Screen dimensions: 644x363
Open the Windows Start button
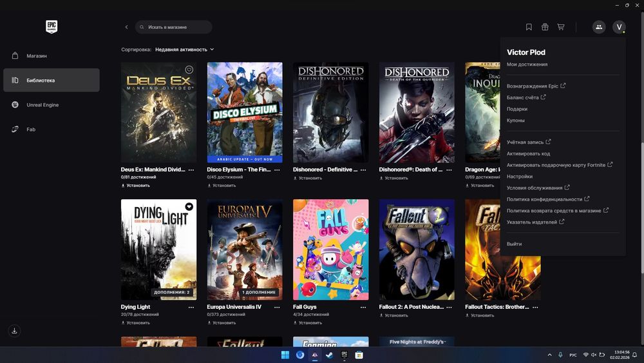click(285, 355)
